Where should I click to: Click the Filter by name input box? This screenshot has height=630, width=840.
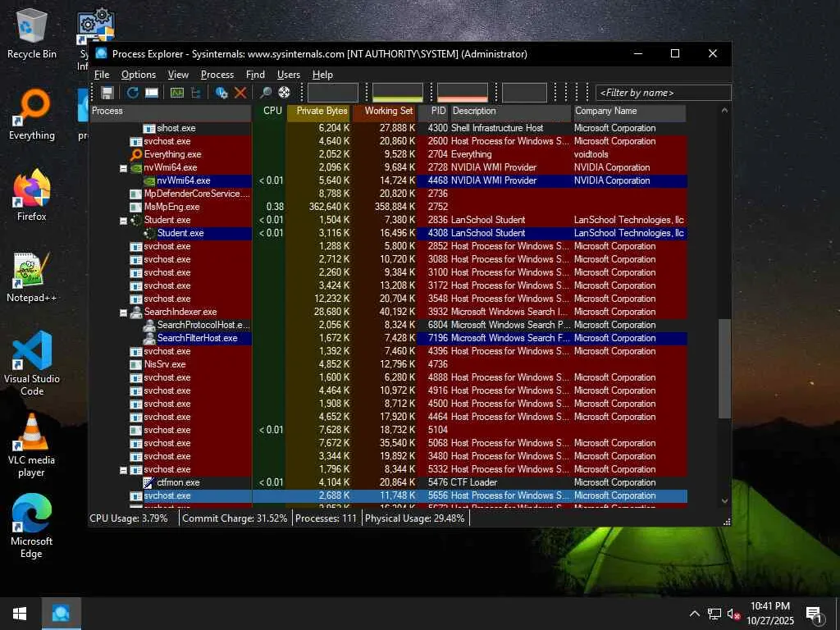point(663,93)
